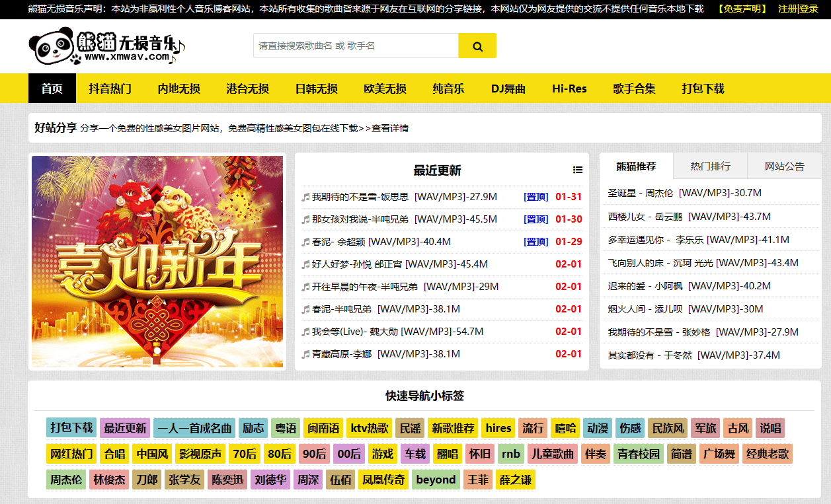Click music note icon before 春泥-余超颖
Screen dimensions: 831x504
click(x=305, y=242)
